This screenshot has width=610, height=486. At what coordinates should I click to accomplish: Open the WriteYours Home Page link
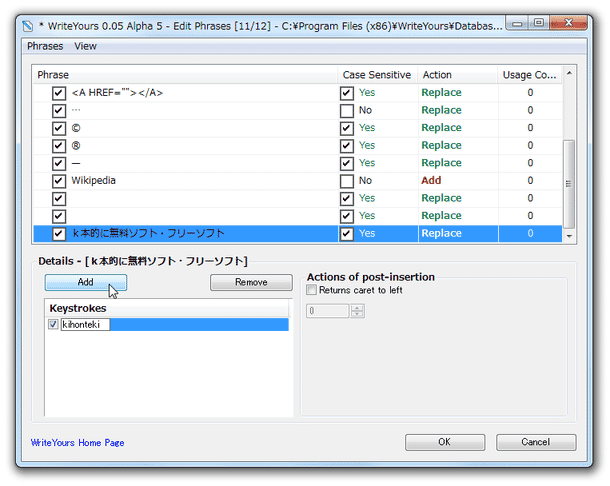click(x=77, y=443)
